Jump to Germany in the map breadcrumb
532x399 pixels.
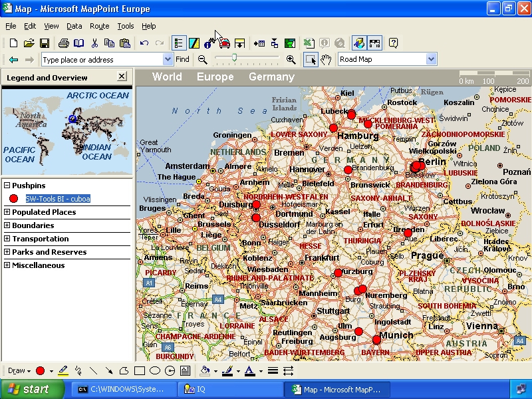271,76
